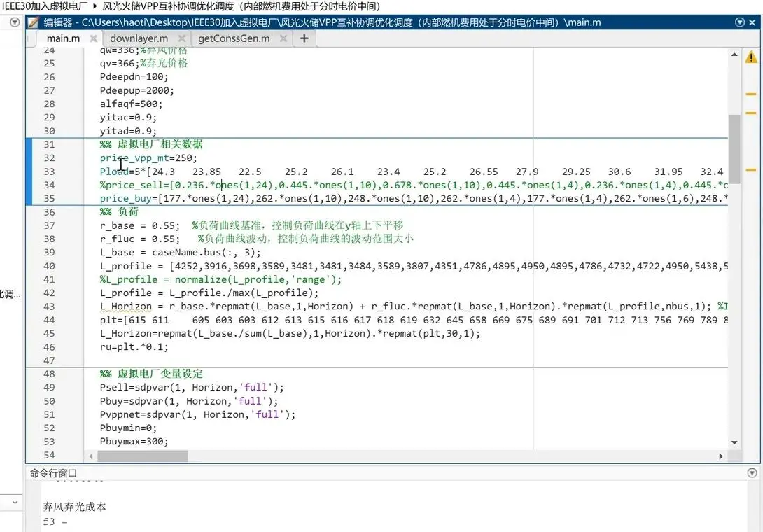Click the %% 负荷 section header
Image resolution: width=763 pixels, height=532 pixels.
click(119, 211)
